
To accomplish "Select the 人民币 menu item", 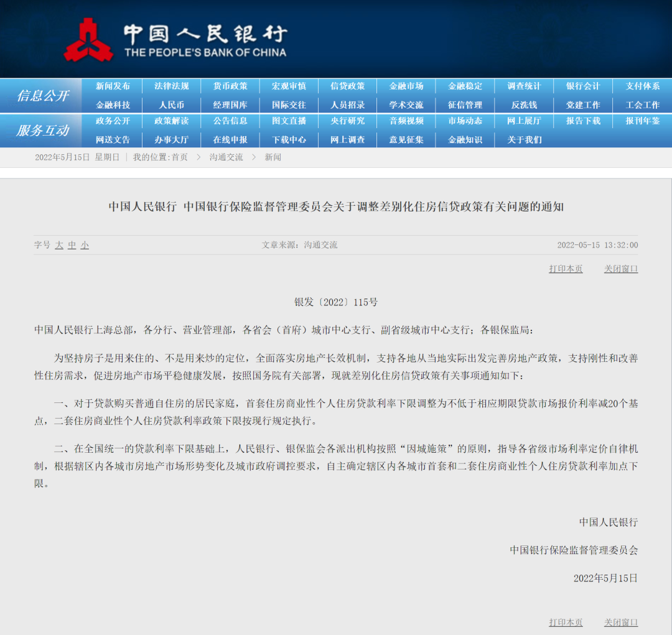I will pos(172,105).
